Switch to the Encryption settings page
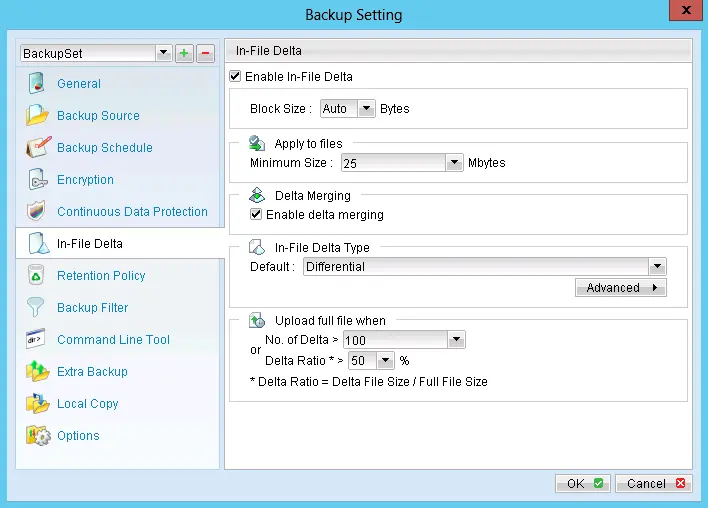This screenshot has height=508, width=708. click(85, 180)
